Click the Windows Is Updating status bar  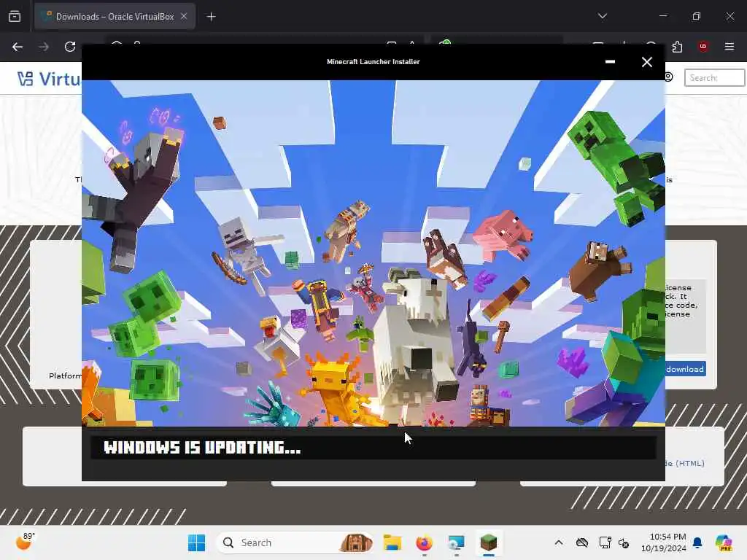click(x=373, y=448)
